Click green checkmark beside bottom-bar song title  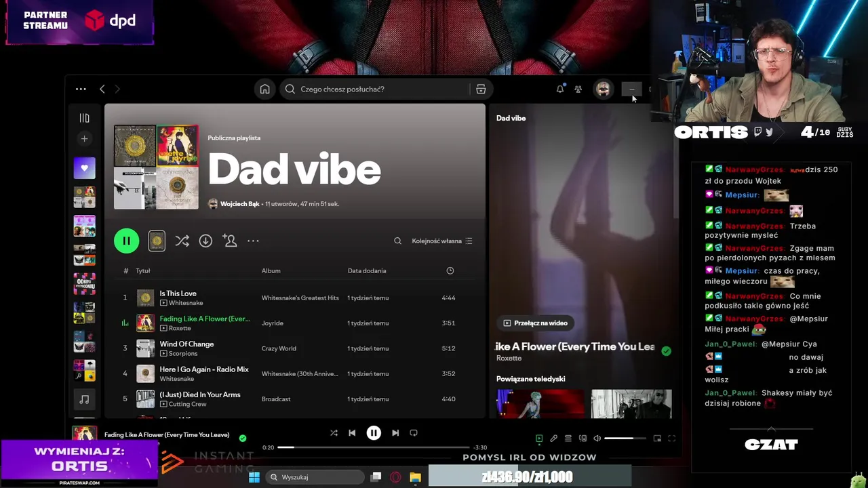243,439
